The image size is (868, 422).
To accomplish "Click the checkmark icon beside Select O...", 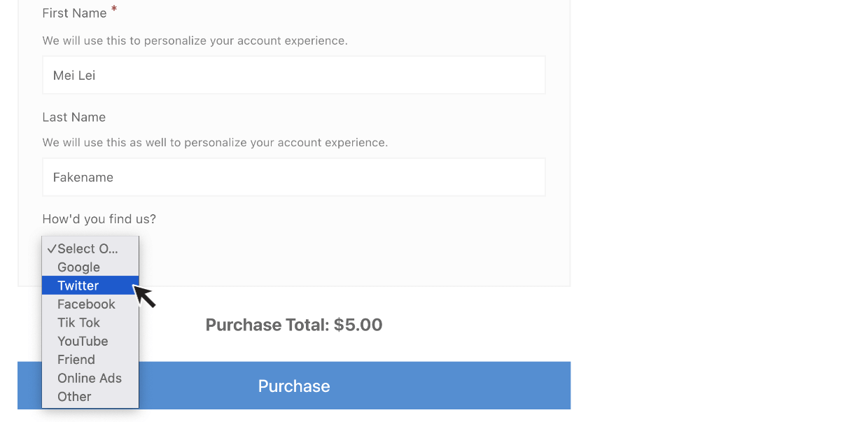I will 52,248.
